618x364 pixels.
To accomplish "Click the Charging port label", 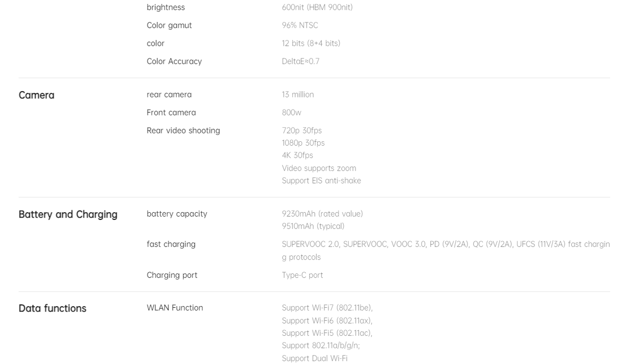I will (x=172, y=275).
